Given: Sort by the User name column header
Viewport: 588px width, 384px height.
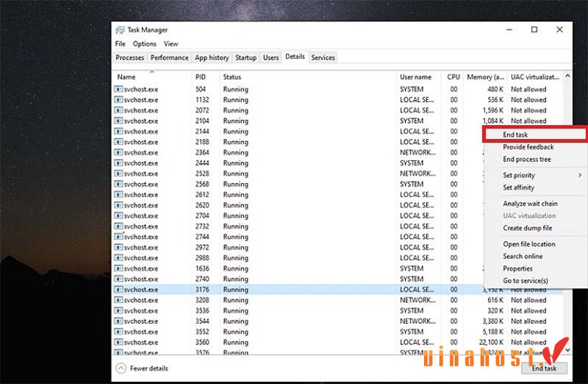Looking at the screenshot, I should coord(418,77).
